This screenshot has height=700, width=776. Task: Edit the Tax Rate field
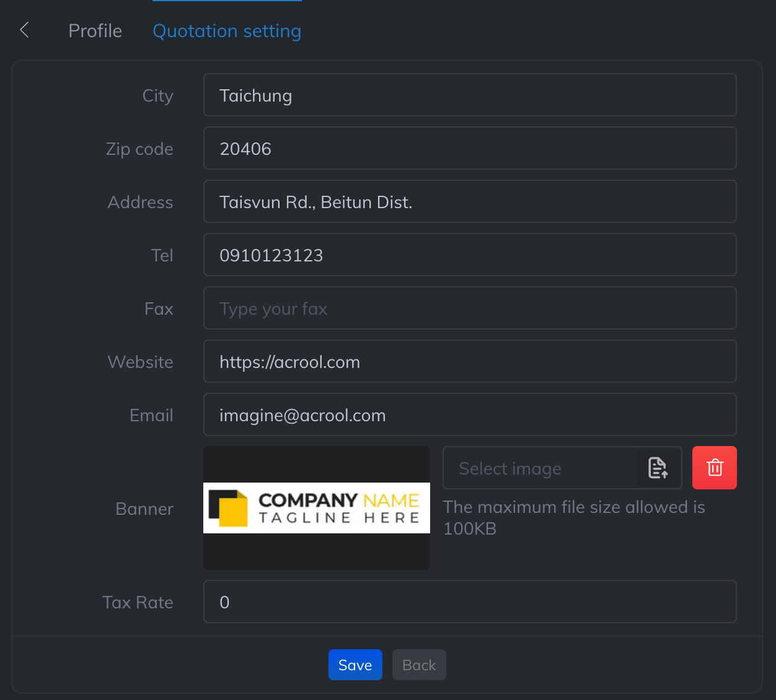[469, 602]
